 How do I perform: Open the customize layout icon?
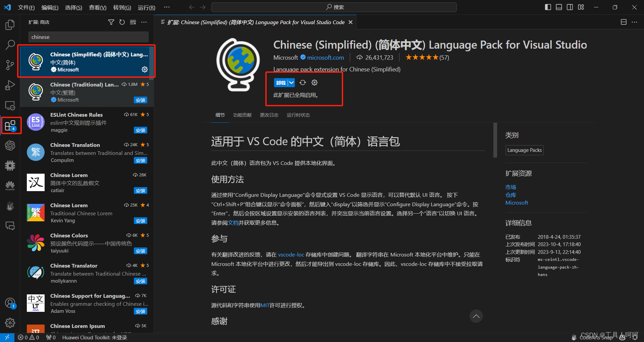pyautogui.click(x=581, y=7)
